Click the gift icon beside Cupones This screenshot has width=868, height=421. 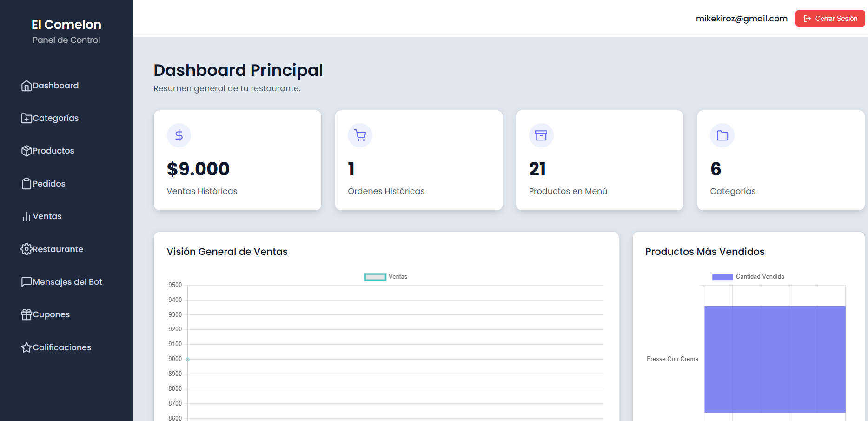[27, 314]
